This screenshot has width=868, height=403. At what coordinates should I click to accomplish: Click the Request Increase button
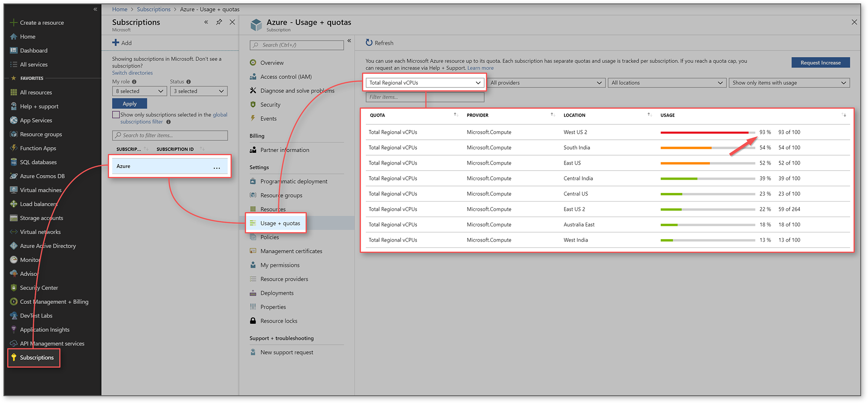click(x=820, y=63)
